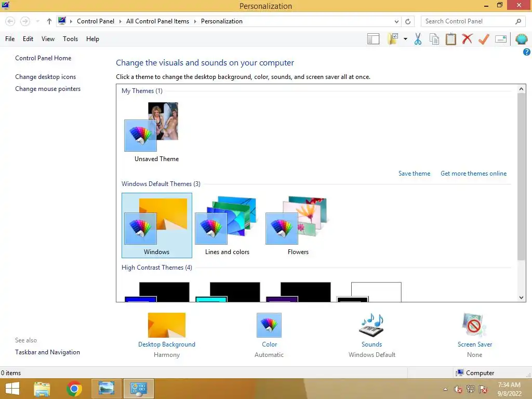Open the recent locations dropdown arrow
This screenshot has height=399, width=532.
pos(37,21)
